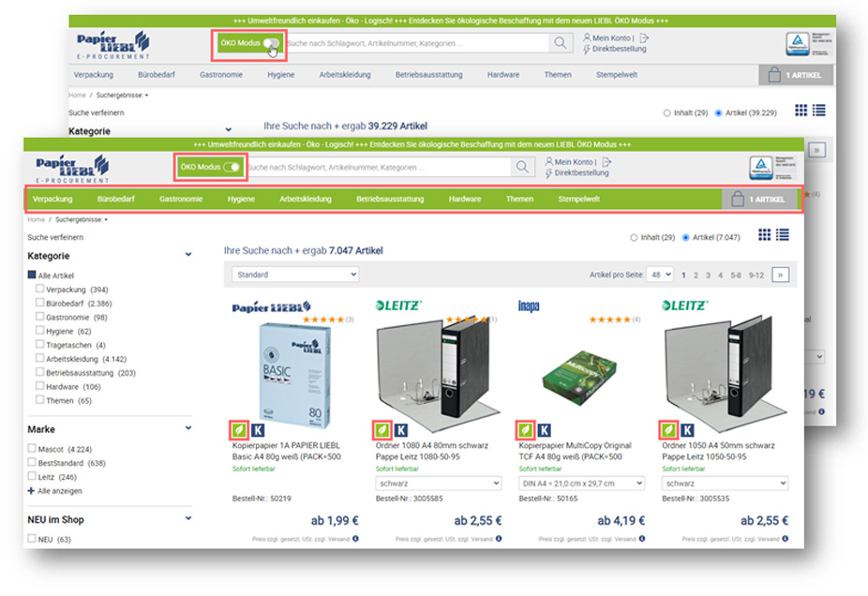868x596 pixels.
Task: Go to next results page with » button
Action: coord(780,275)
